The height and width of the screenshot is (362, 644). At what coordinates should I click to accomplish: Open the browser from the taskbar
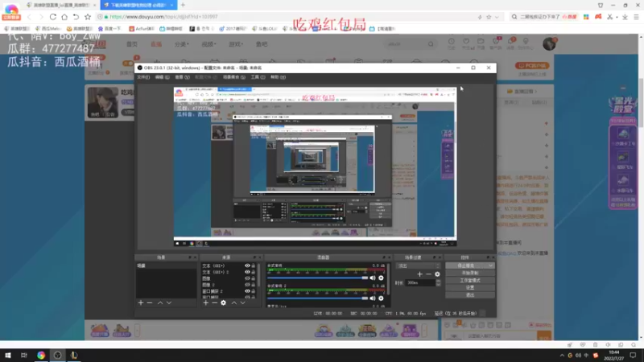pos(41,355)
